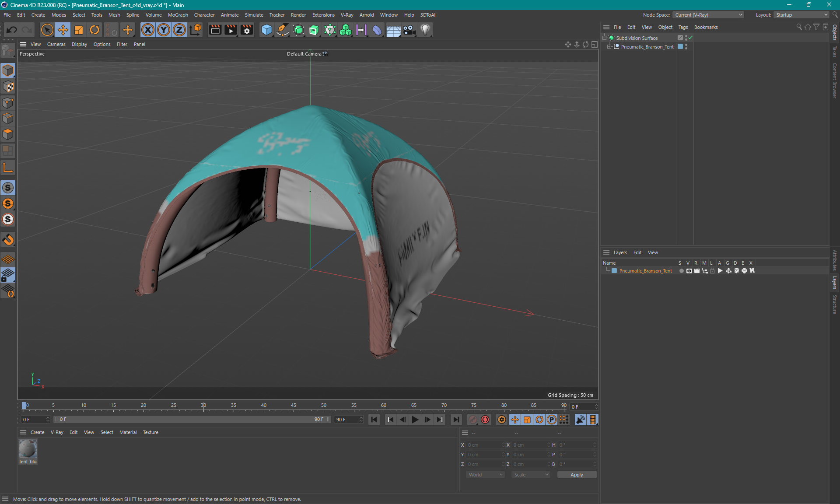Open the Volume Builder icon
This screenshot has width=840, height=504.
346,30
